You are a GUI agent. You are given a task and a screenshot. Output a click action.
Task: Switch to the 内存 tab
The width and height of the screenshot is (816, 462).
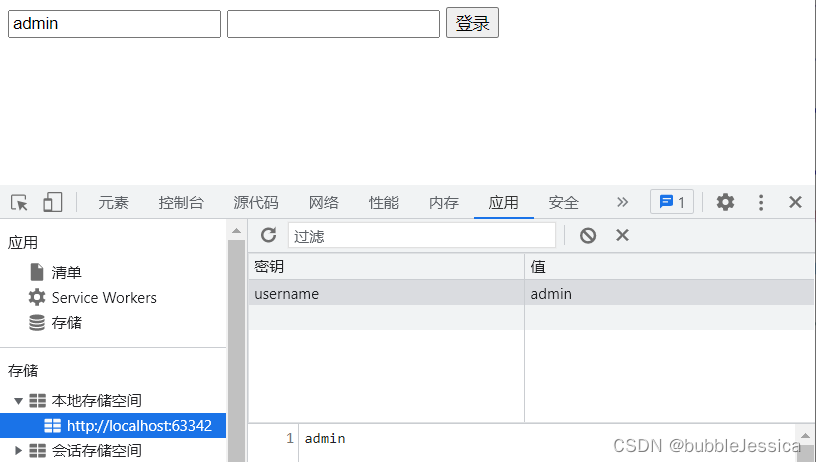pyautogui.click(x=444, y=202)
